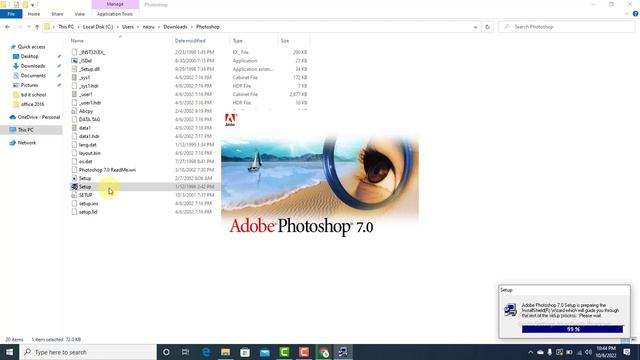This screenshot has width=640, height=360.
Task: Select Quick access in navigation pane
Action: coord(31,47)
